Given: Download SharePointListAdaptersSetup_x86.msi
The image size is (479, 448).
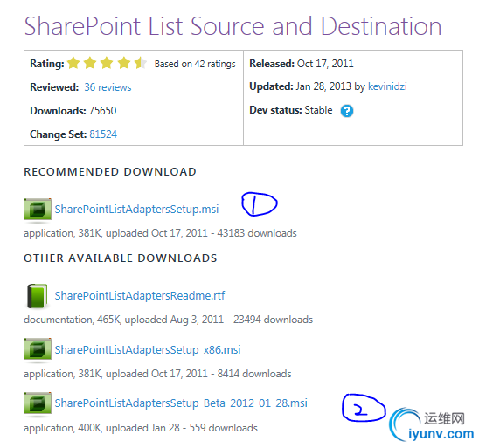Looking at the screenshot, I should point(148,349).
